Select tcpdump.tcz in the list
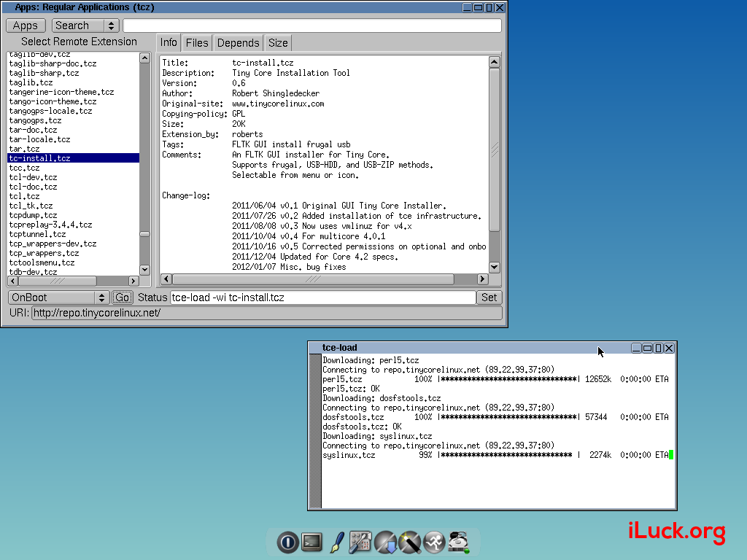Screen dimensions: 747x560 click(x=74, y=215)
